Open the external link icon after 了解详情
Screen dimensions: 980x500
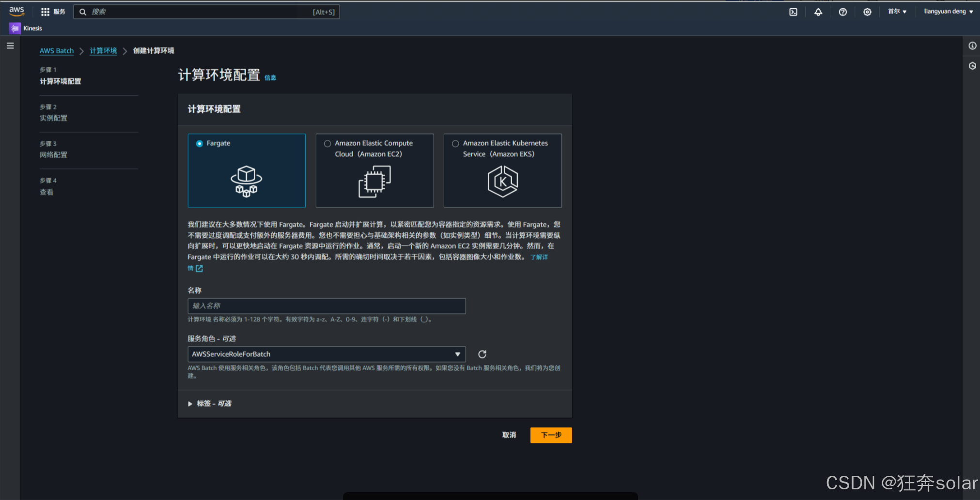tap(199, 268)
